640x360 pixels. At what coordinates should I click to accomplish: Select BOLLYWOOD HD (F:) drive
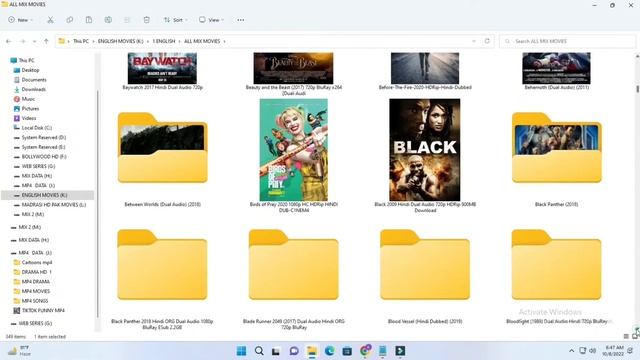pyautogui.click(x=44, y=157)
